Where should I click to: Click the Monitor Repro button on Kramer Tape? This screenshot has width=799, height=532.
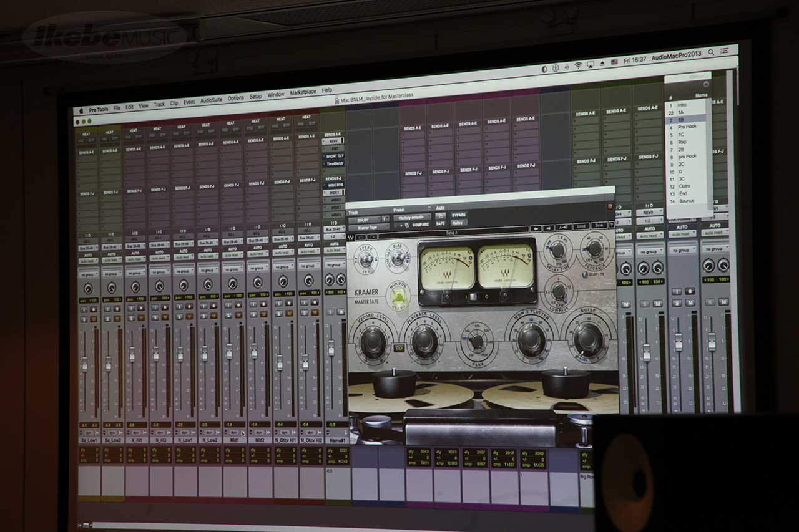[397, 295]
